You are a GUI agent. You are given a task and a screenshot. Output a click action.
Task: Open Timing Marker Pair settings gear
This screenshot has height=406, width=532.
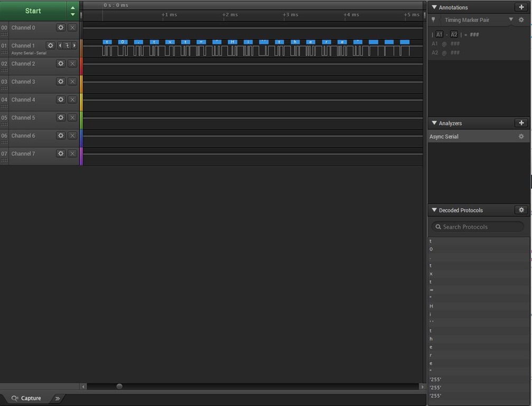[521, 20]
